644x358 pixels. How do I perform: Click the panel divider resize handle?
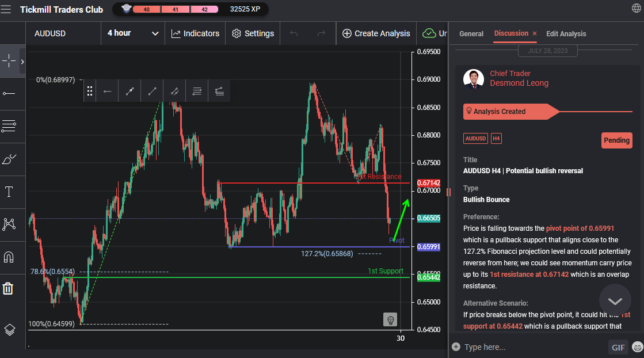[x=448, y=192]
